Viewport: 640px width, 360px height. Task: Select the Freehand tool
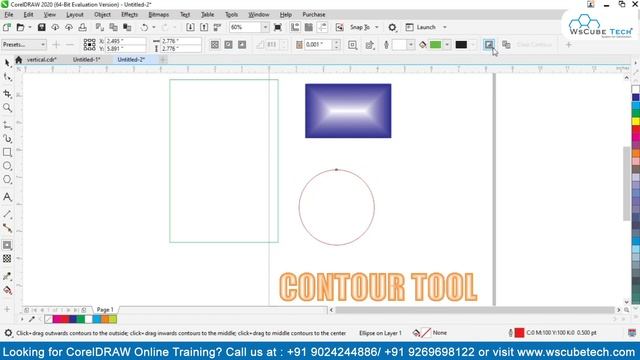pos(7,125)
